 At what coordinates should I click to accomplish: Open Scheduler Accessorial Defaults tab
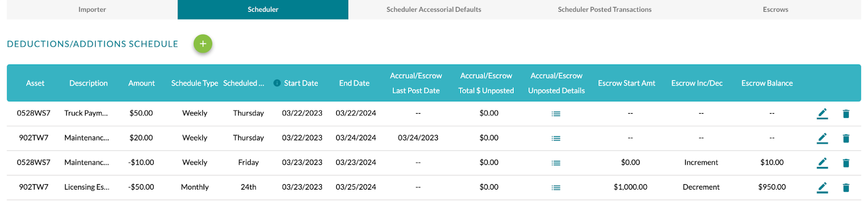coord(433,9)
